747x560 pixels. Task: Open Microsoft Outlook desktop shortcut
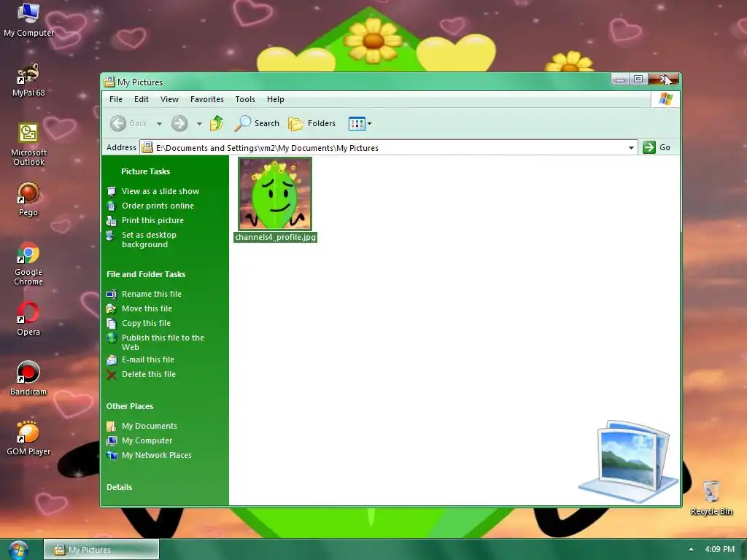[x=28, y=144]
